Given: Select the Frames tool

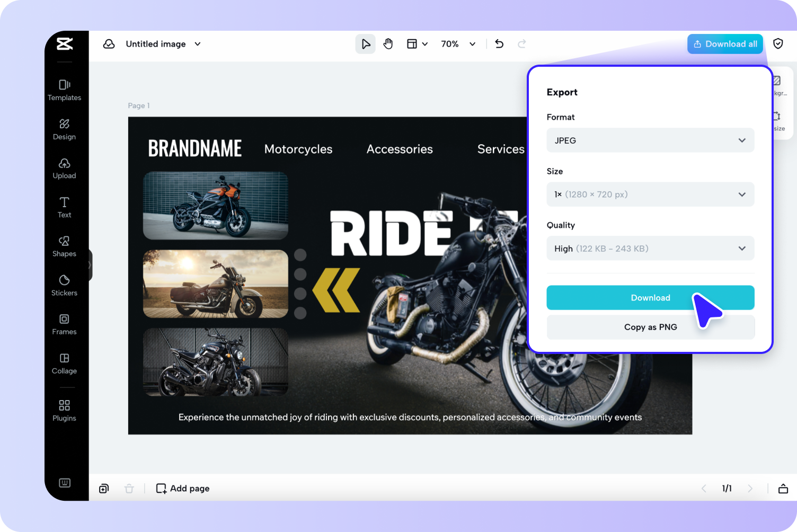Looking at the screenshot, I should 64,324.
